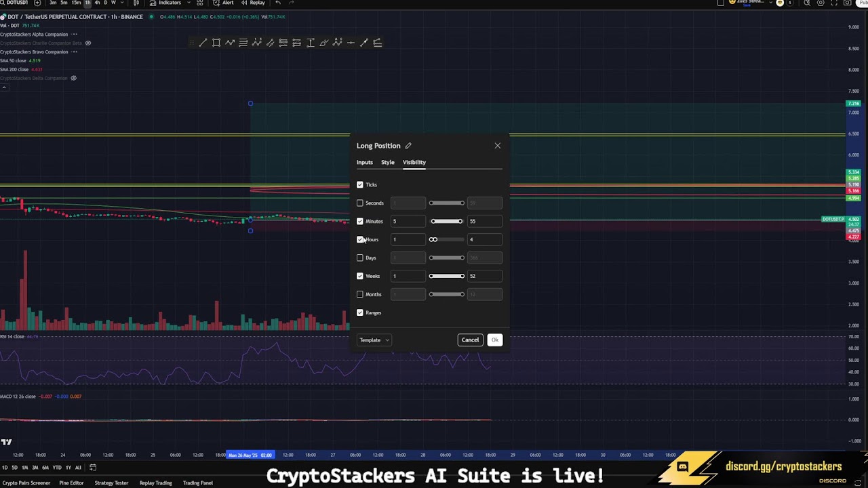Enable the Seconds visibility checkbox

[x=360, y=203]
